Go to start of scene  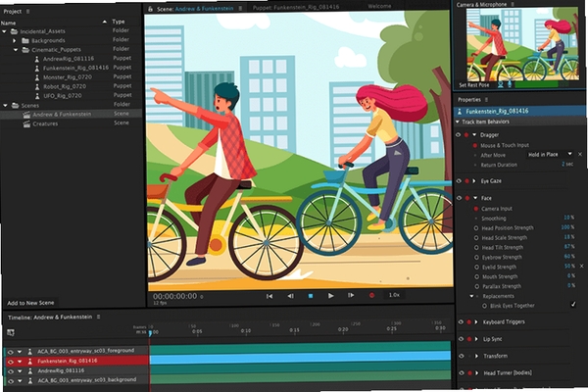click(x=269, y=296)
